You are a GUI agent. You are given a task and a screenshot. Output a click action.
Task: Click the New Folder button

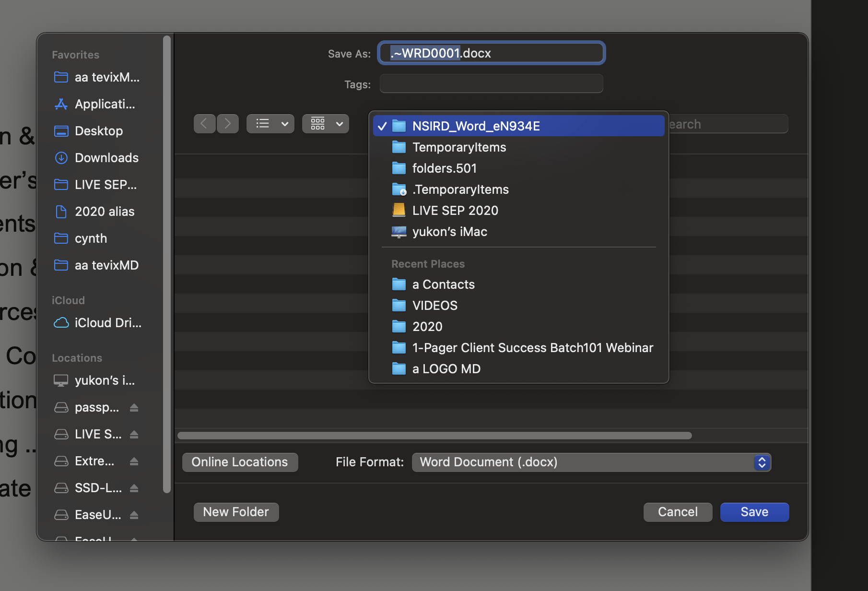click(236, 512)
